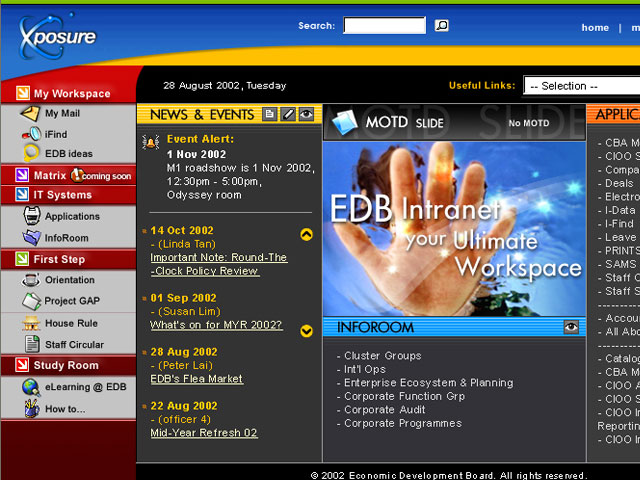Open My Workspace section
Image resolution: width=640 pixels, height=480 pixels.
(72, 93)
